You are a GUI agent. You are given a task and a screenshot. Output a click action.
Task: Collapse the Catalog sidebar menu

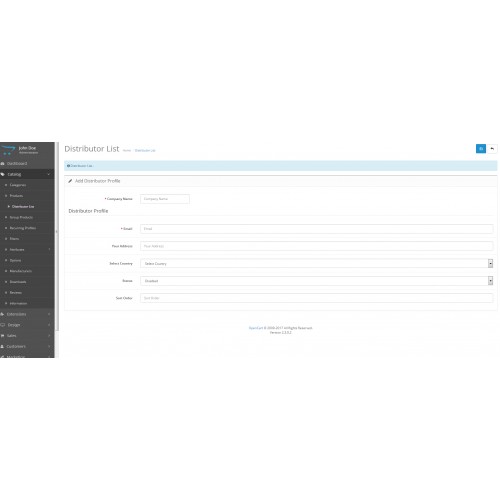point(27,174)
